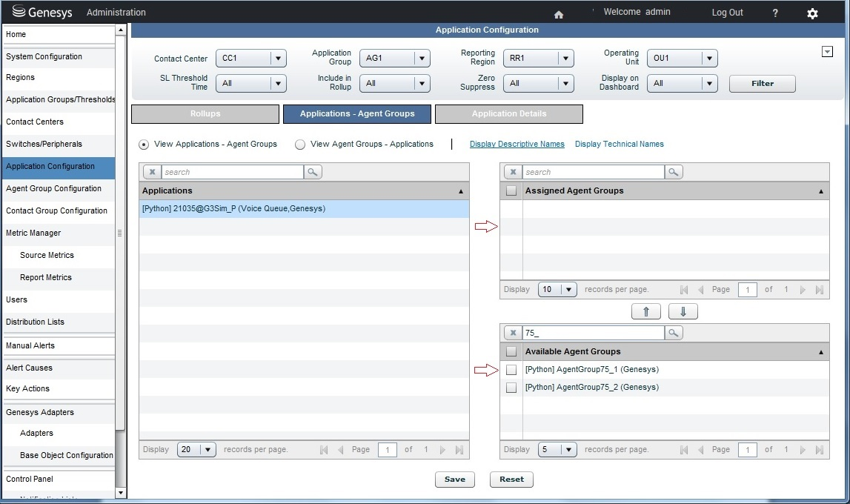Click the Reset button
Viewport: 850px width, 504px height.
[x=512, y=479]
